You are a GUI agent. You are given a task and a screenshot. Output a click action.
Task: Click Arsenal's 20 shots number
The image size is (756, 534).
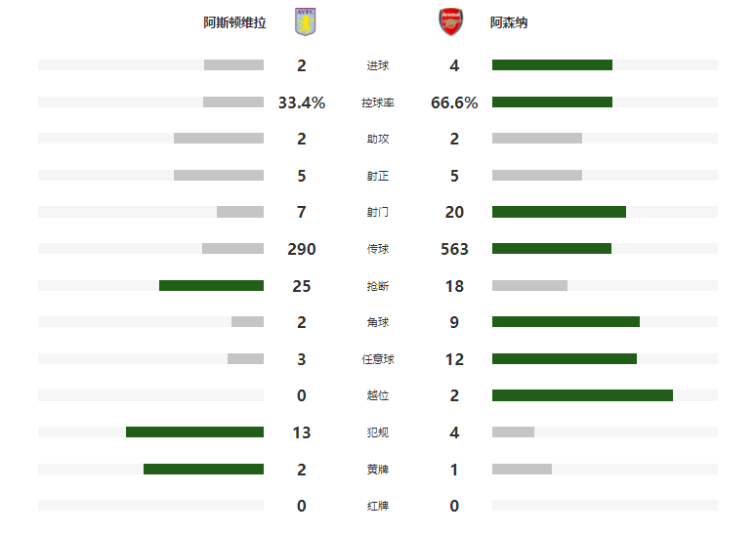(x=454, y=212)
